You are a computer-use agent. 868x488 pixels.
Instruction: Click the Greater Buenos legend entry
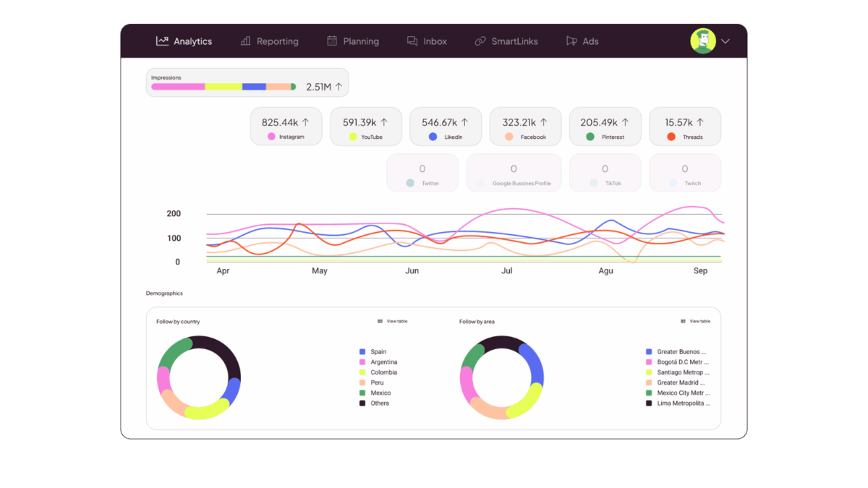[676, 352]
